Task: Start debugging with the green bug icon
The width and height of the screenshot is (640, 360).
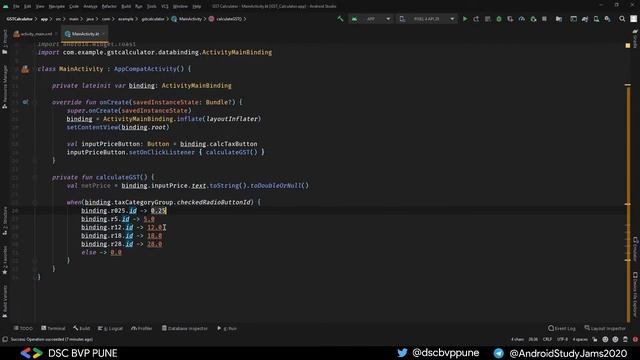Action: coord(499,19)
